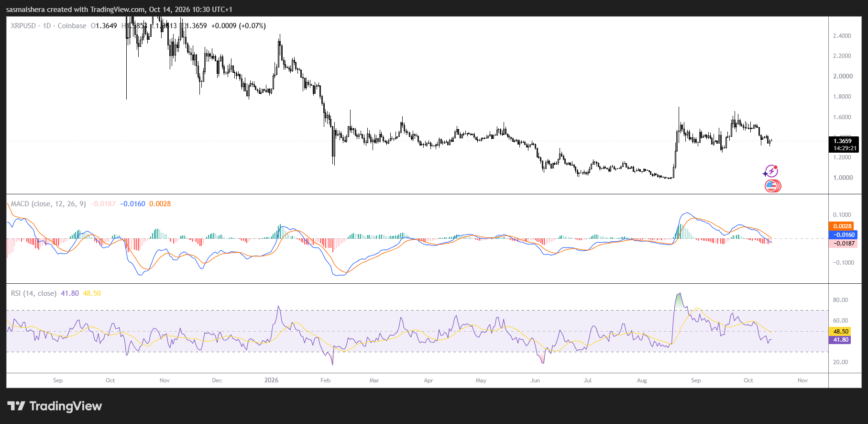Click the RSI (14, close) legend
The image size is (868, 424).
point(33,293)
